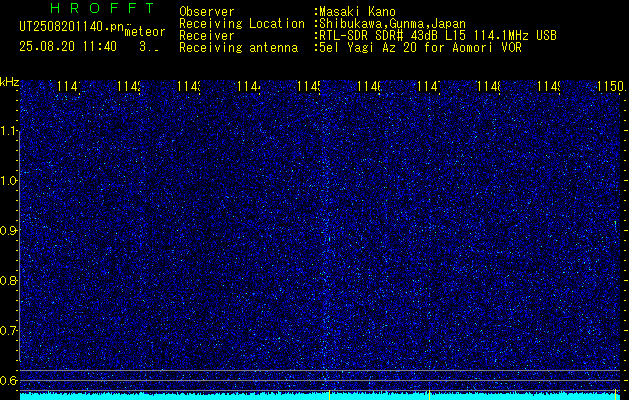Select the RTL-SDR SDR# receiver description
This screenshot has height=400, width=629.
pos(436,36)
